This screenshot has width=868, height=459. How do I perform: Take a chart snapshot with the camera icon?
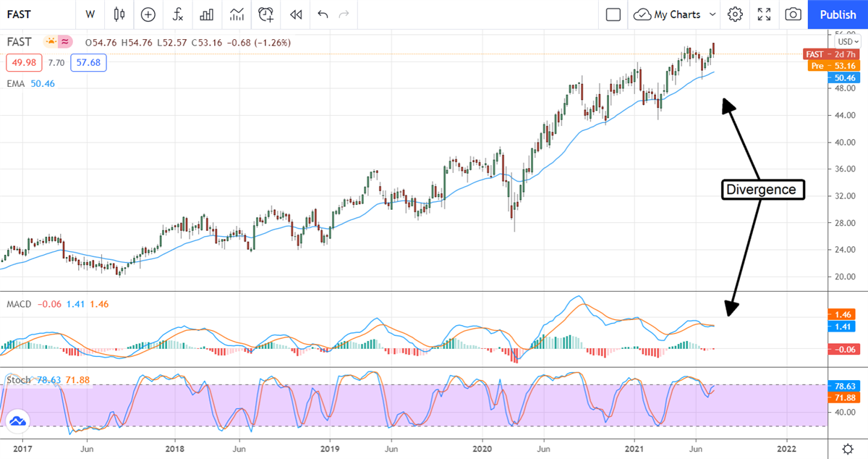[793, 14]
